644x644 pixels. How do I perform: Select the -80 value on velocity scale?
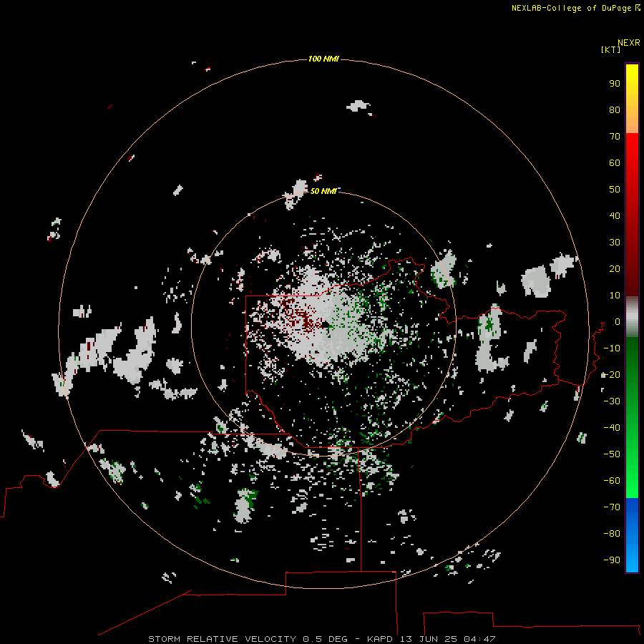coord(612,534)
